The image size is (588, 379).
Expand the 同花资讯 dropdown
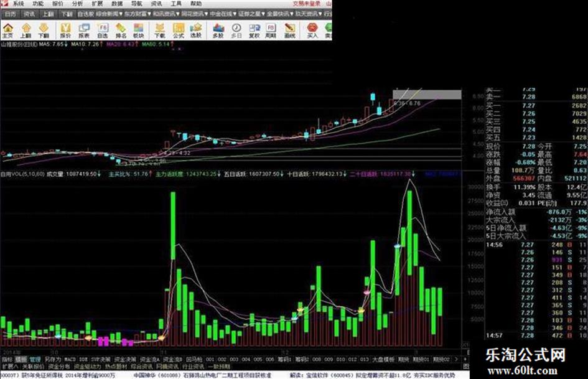click(195, 14)
